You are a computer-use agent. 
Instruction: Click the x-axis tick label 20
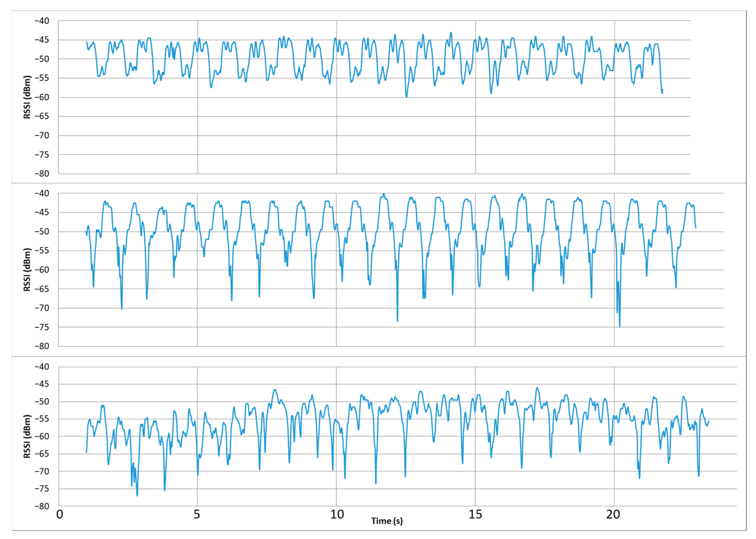pyautogui.click(x=613, y=514)
